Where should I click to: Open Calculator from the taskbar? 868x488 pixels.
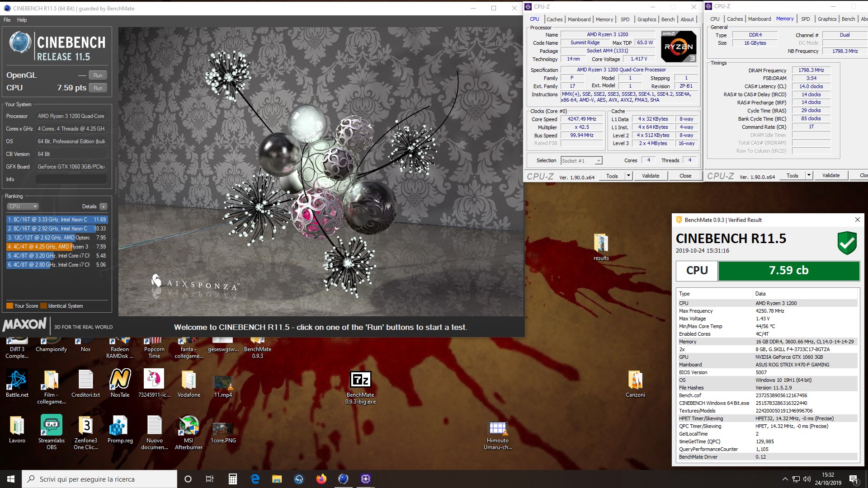click(232, 479)
